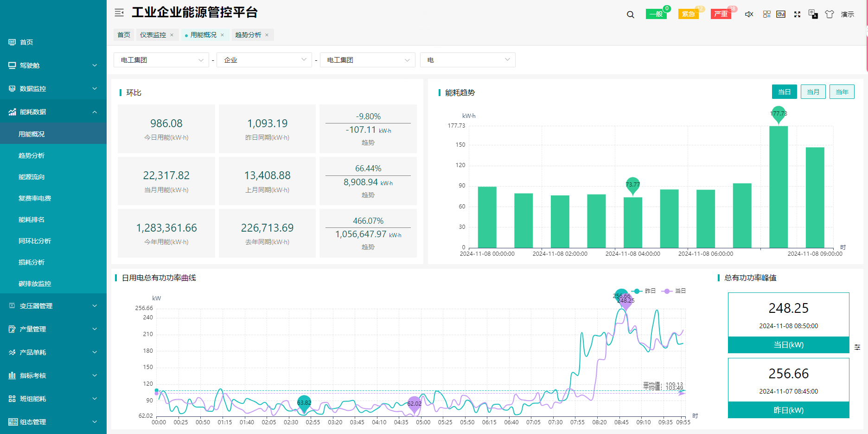The image size is (868, 434).
Task: Open the dashboard screen icon
Action: 781,14
